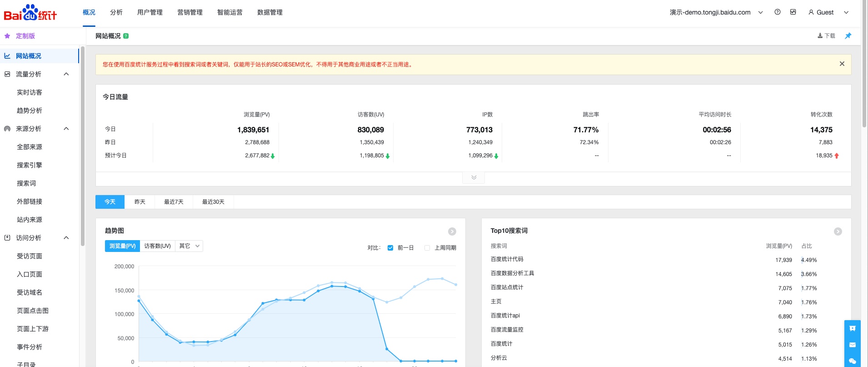Collapse the 访问分析 sidebar section
868x367 pixels.
click(x=66, y=238)
